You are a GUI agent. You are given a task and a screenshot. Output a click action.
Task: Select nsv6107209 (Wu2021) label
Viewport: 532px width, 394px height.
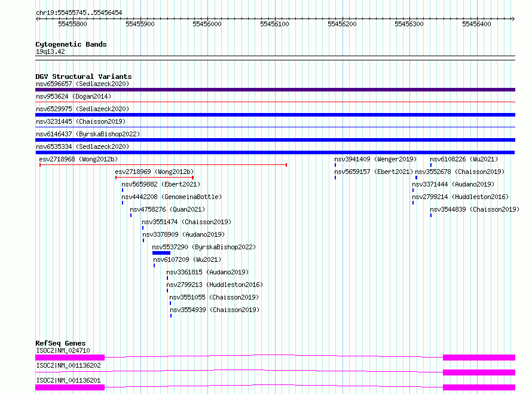(187, 259)
